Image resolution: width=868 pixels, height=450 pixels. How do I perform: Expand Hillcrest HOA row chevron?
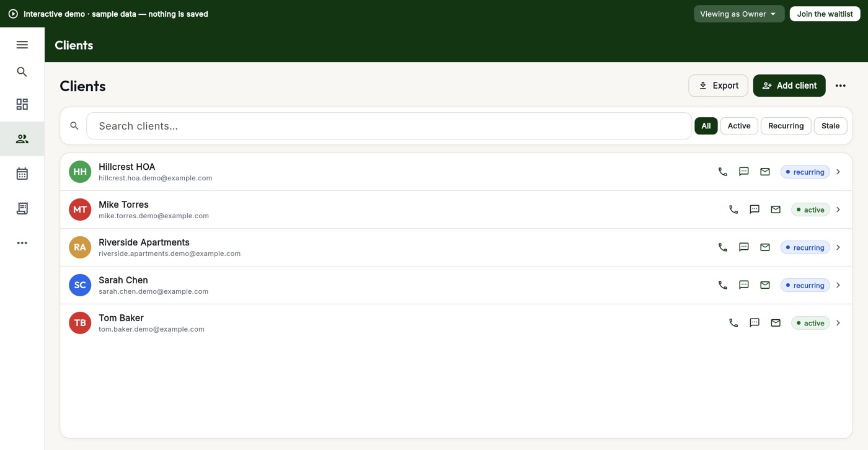[838, 172]
